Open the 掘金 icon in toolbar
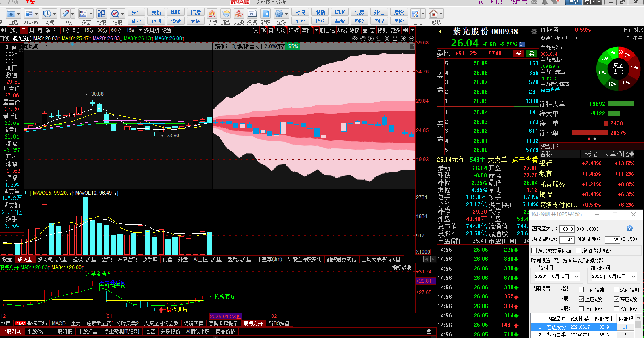The height and width of the screenshot is (338, 644). 226,14
